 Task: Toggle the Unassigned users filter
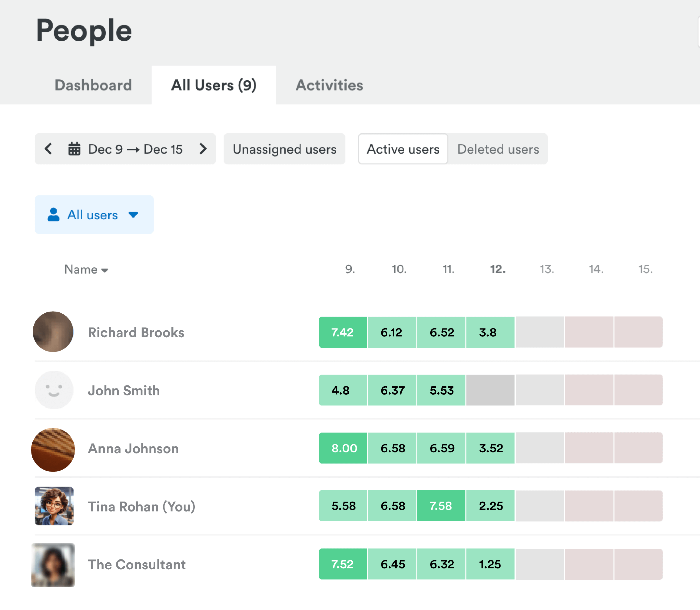(x=284, y=149)
